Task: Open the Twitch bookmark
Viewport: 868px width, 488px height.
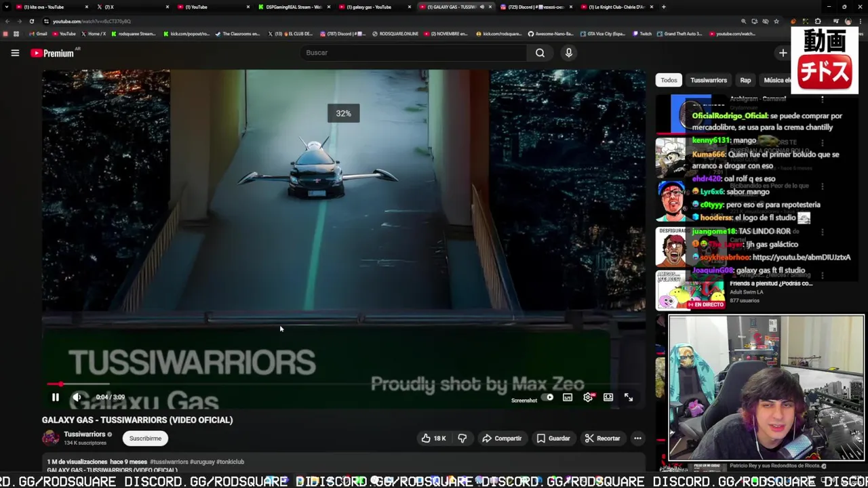Action: (641, 33)
